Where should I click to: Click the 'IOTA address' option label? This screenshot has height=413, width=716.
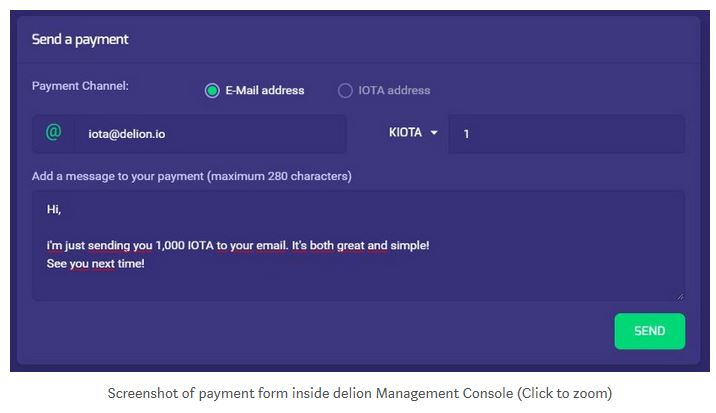[394, 90]
